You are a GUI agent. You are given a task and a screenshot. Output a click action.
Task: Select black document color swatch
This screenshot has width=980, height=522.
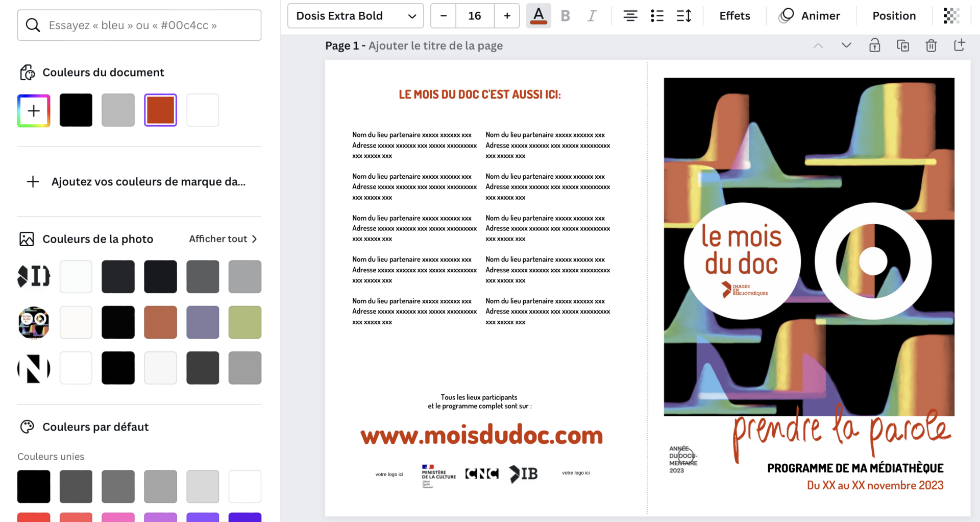pos(76,110)
